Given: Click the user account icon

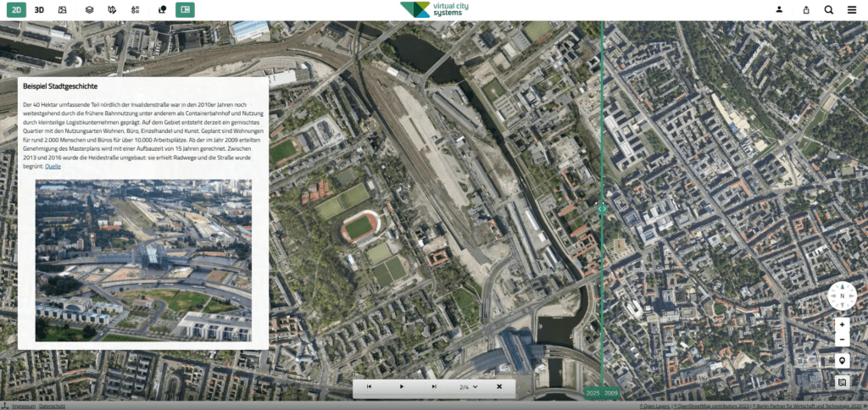Looking at the screenshot, I should (x=780, y=9).
